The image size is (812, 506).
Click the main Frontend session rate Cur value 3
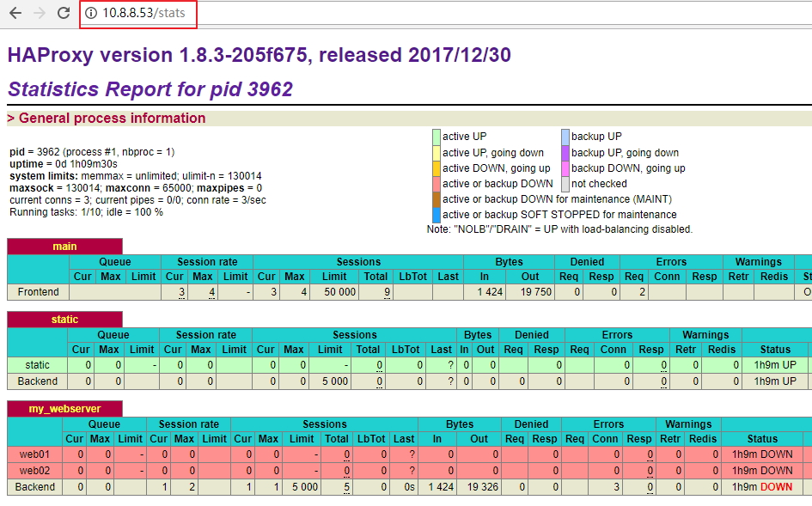pyautogui.click(x=182, y=292)
